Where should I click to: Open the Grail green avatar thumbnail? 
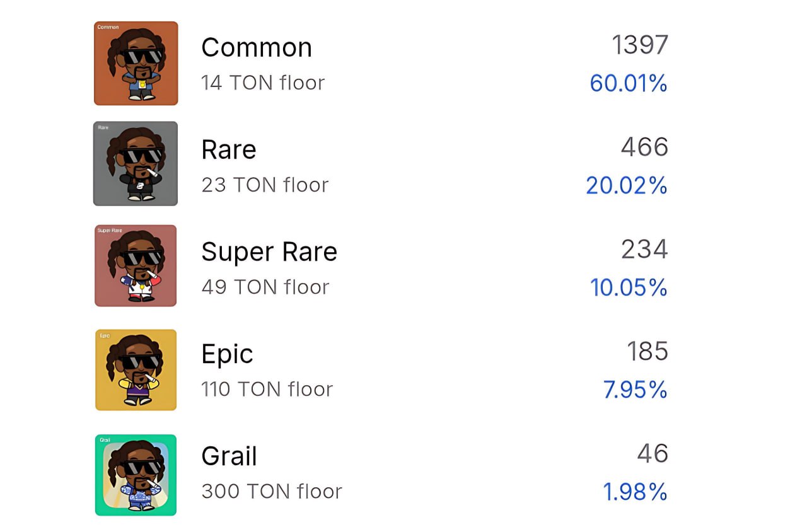(136, 474)
